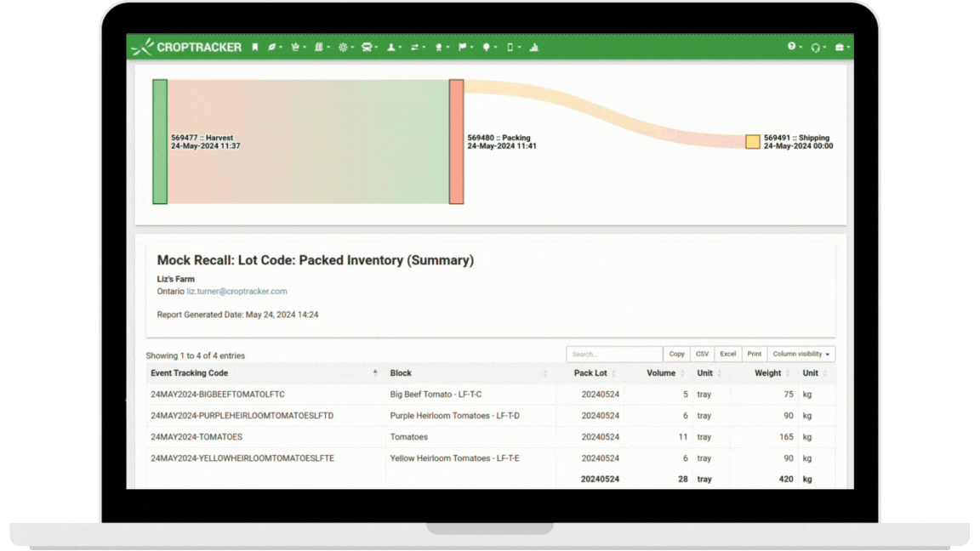The height and width of the screenshot is (551, 980).
Task: Click '569477 :: Harvest' label
Action: (x=202, y=138)
